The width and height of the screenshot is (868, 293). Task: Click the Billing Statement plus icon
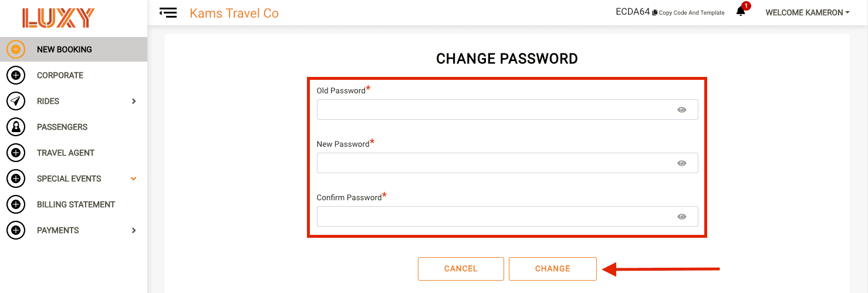click(x=16, y=204)
